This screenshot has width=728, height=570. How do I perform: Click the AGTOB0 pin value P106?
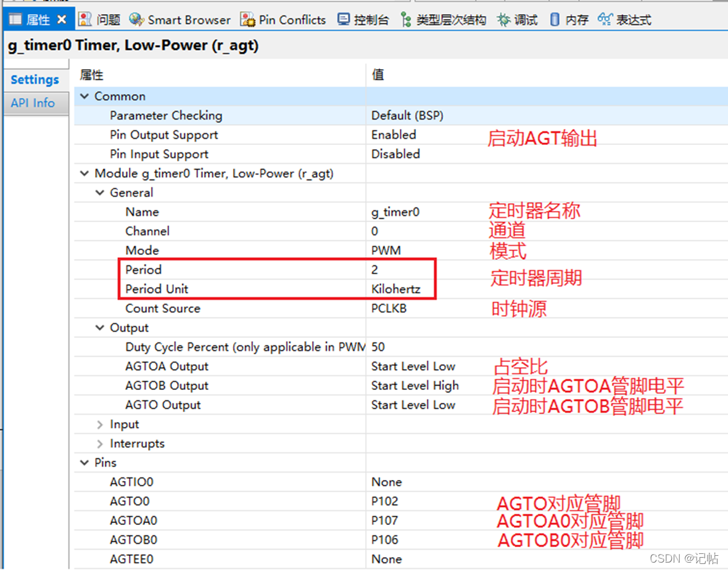click(x=384, y=540)
